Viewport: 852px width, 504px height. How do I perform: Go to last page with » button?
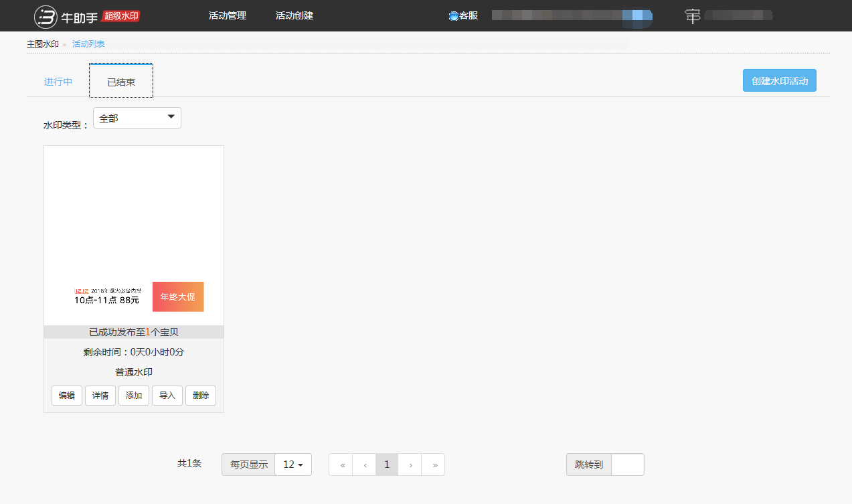click(x=434, y=465)
